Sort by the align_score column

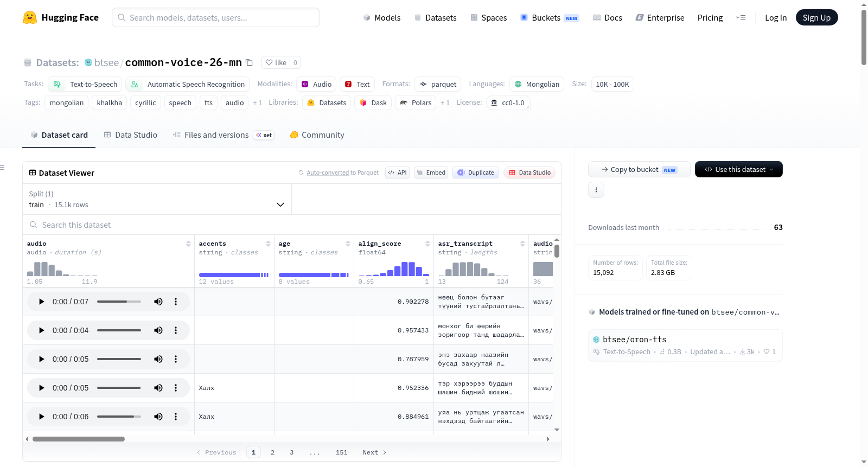point(427,244)
